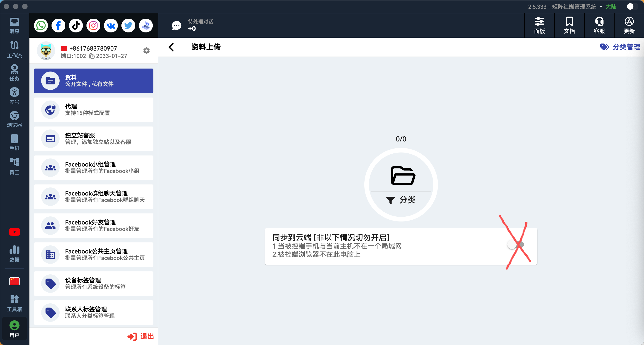The height and width of the screenshot is (345, 644).
Task: Select the TikTok platform icon
Action: point(76,26)
